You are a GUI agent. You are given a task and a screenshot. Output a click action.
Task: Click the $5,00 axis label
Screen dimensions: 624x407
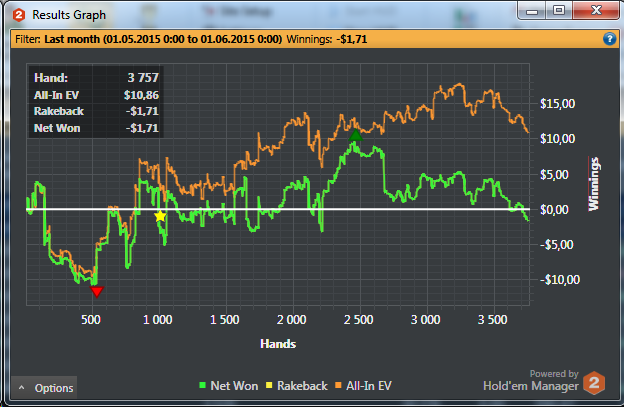coord(554,174)
